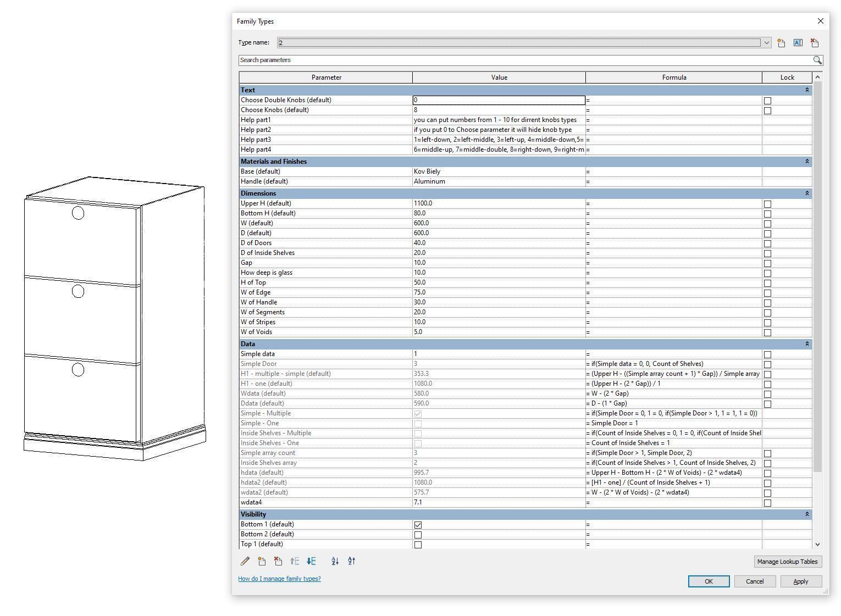Collapse the Text parameter group

807,90
